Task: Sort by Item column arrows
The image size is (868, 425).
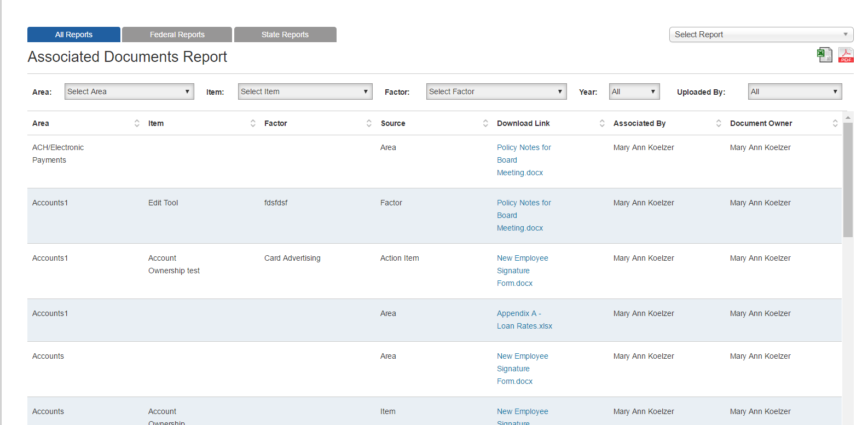Action: 253,123
